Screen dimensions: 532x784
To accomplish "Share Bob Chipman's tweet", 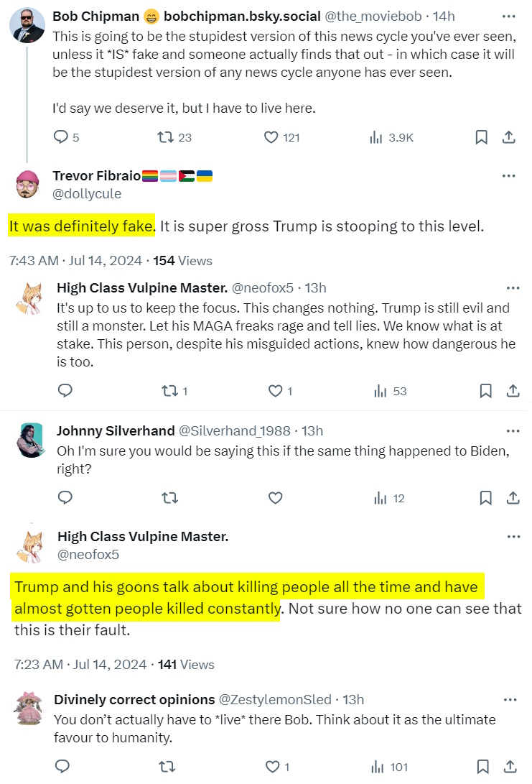I will coord(508,137).
